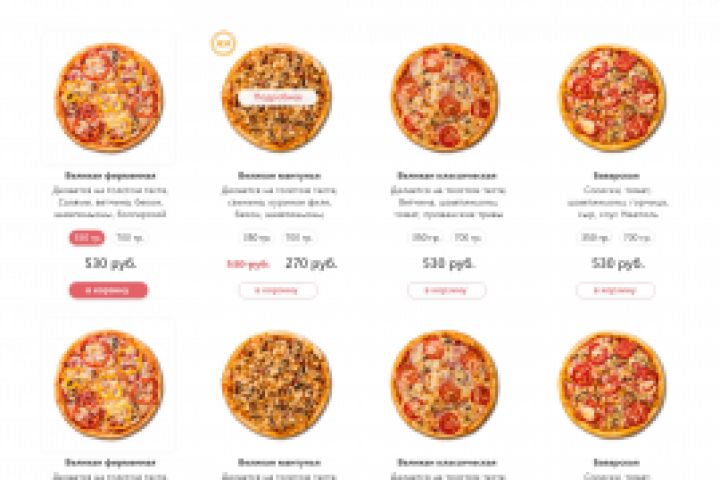Open the Подробнее overlay on the second pizza
Viewport: 720px width, 480px height.
[278, 97]
